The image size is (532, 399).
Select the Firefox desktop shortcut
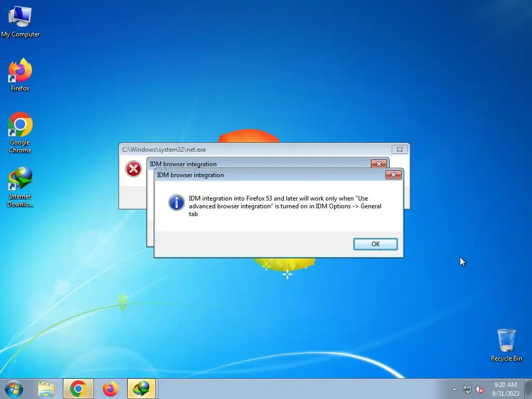click(x=20, y=75)
